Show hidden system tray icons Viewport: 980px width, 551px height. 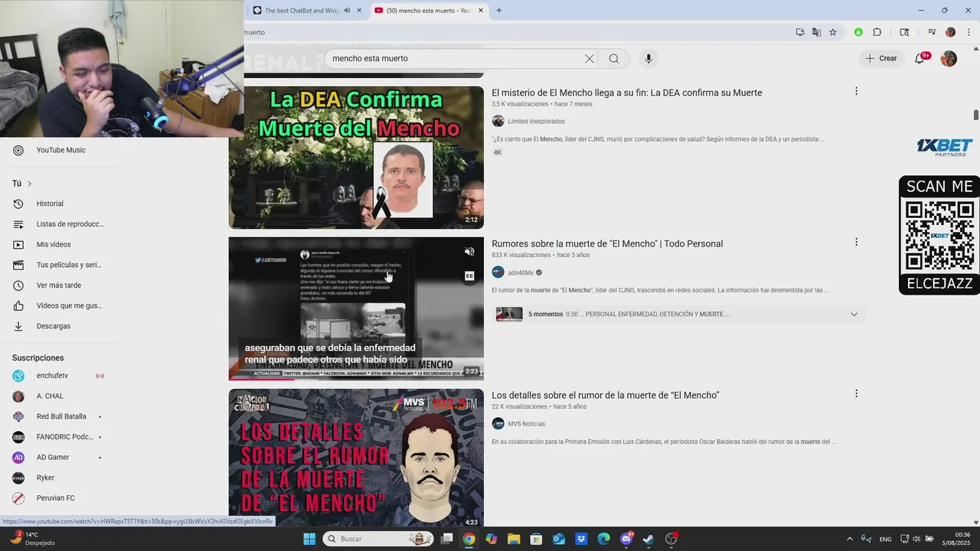click(849, 539)
